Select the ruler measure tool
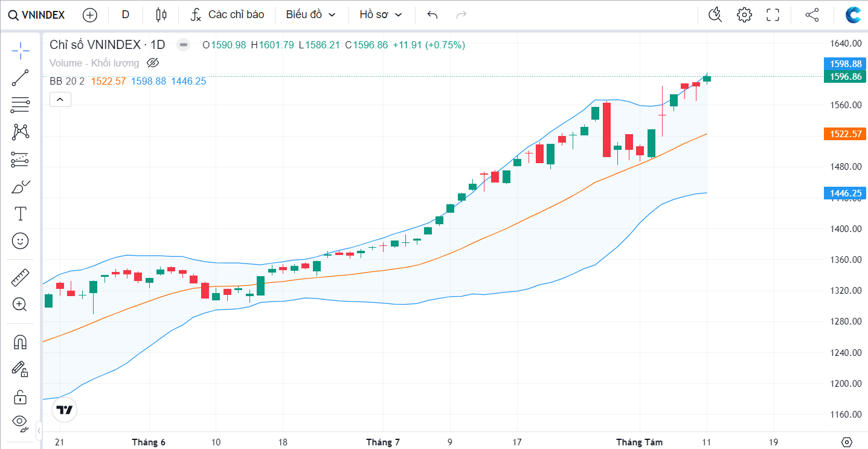Screen dimensions: 868x449 pos(21,278)
